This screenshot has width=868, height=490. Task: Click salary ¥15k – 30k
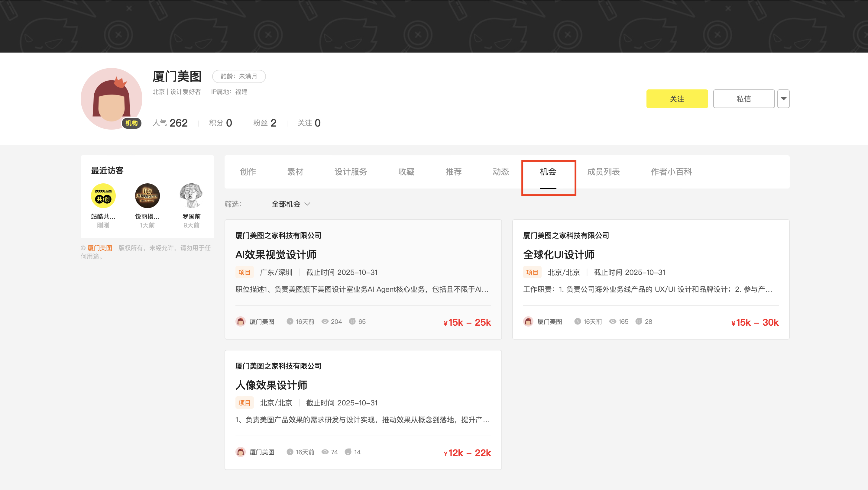pyautogui.click(x=755, y=323)
